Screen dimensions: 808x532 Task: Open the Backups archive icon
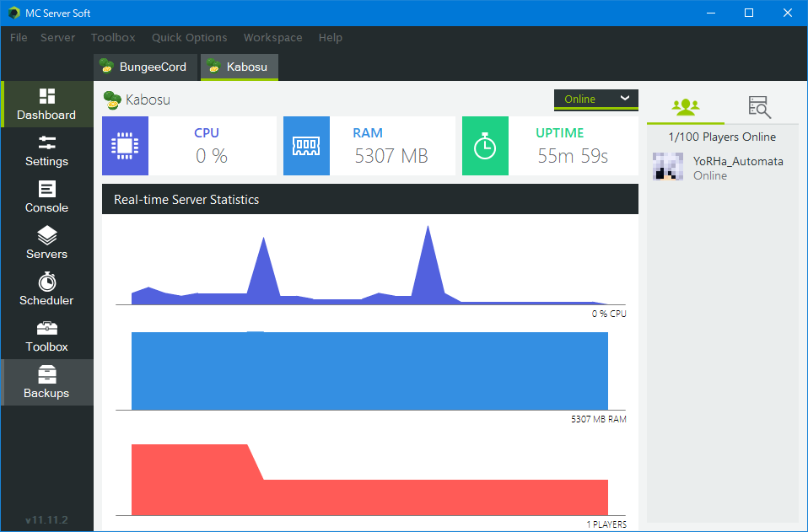(x=47, y=374)
